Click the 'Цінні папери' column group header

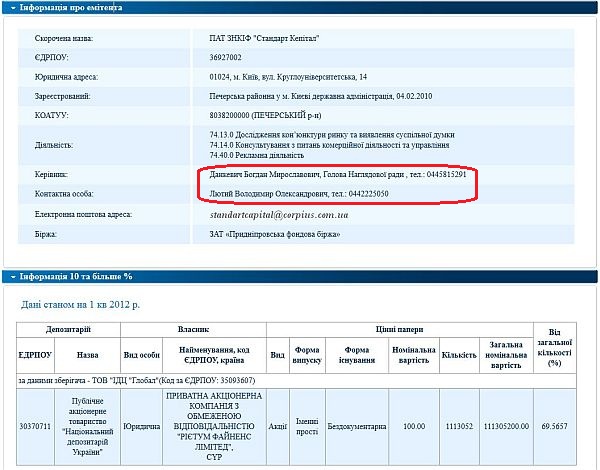point(398,328)
